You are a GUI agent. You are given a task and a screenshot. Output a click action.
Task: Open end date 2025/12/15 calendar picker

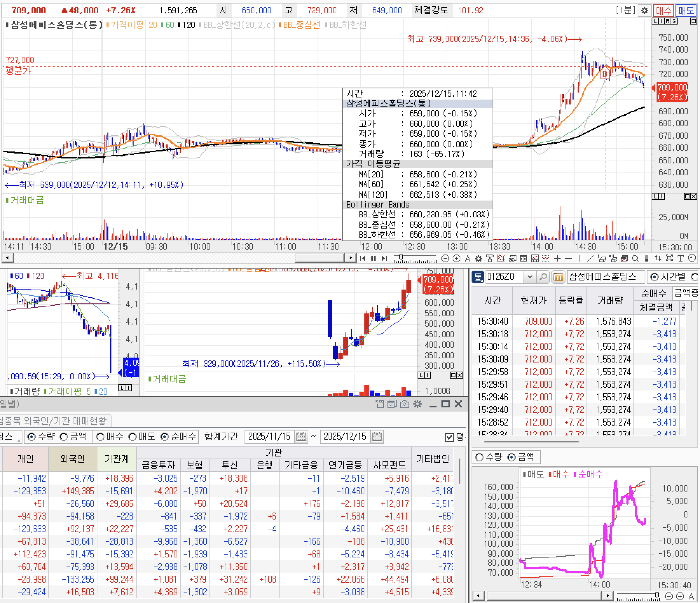click(377, 437)
